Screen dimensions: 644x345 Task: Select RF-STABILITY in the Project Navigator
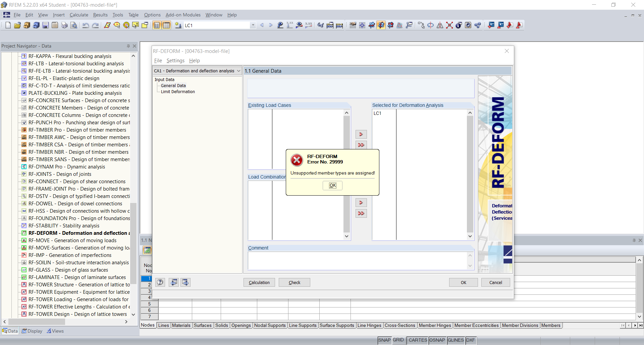pos(64,226)
